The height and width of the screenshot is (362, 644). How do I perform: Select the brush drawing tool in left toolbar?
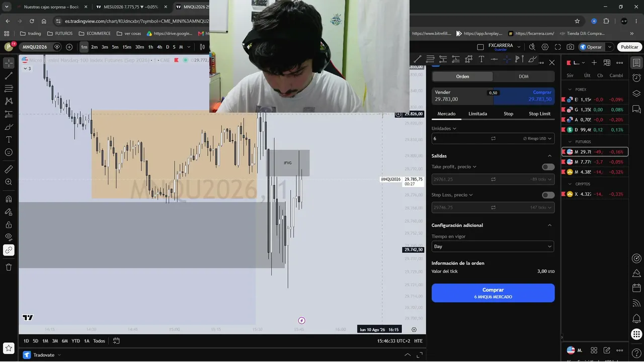9,127
